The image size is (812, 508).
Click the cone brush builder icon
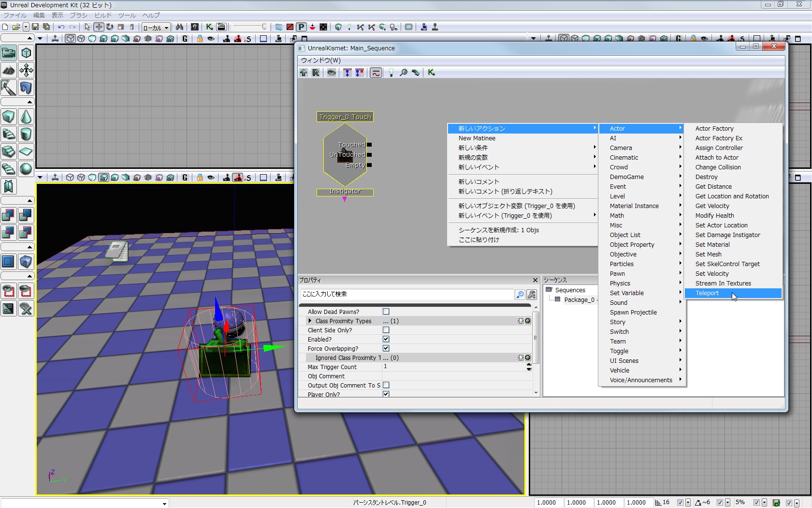click(x=26, y=117)
